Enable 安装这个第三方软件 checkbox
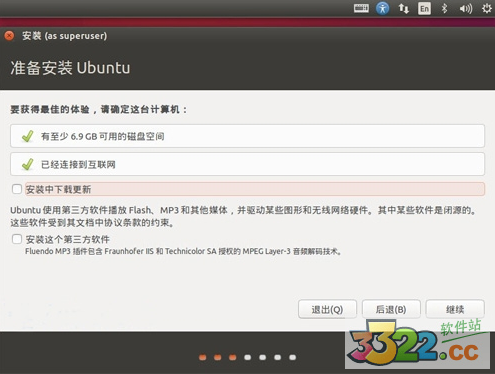Viewport: 495px width, 374px height. (x=17, y=239)
